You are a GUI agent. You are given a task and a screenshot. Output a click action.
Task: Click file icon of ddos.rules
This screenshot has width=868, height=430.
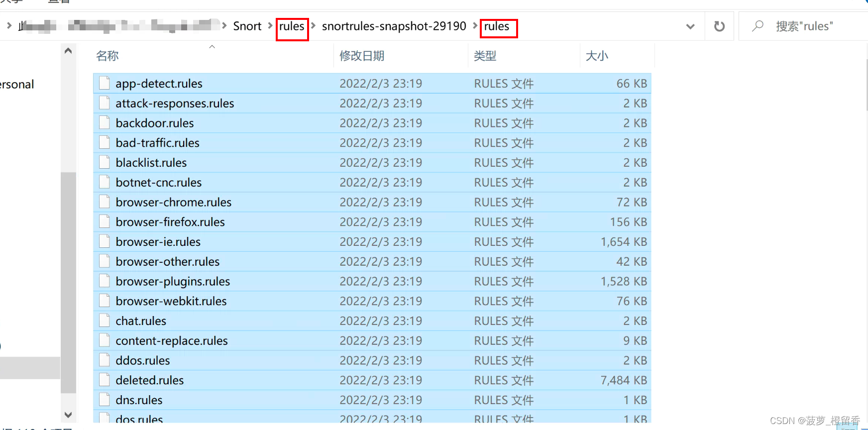pyautogui.click(x=104, y=360)
